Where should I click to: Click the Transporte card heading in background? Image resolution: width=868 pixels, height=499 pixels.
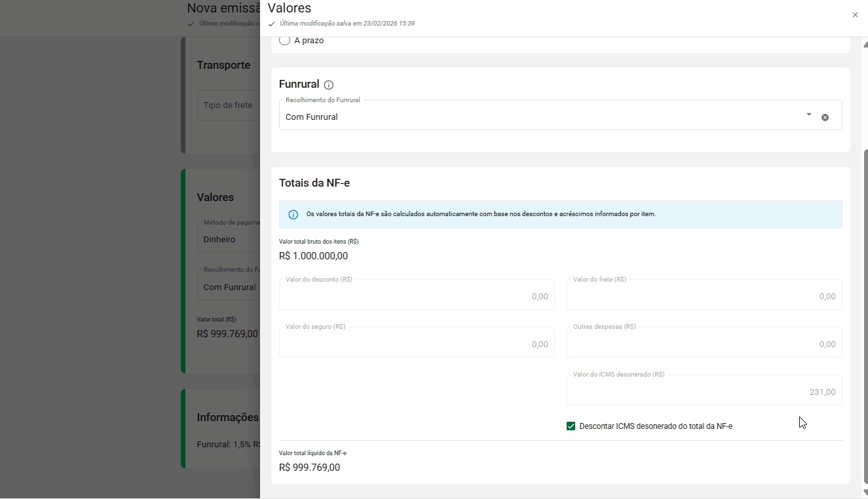223,65
